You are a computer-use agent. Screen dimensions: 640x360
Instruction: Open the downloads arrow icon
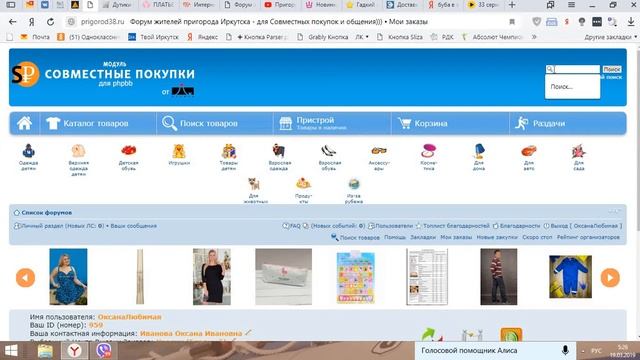631,22
